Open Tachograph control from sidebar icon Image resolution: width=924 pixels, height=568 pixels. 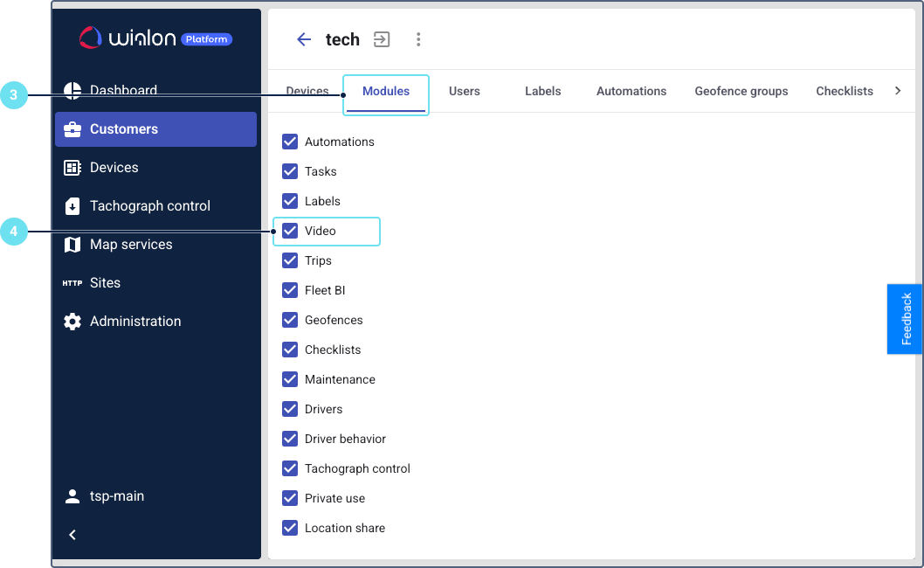click(72, 206)
